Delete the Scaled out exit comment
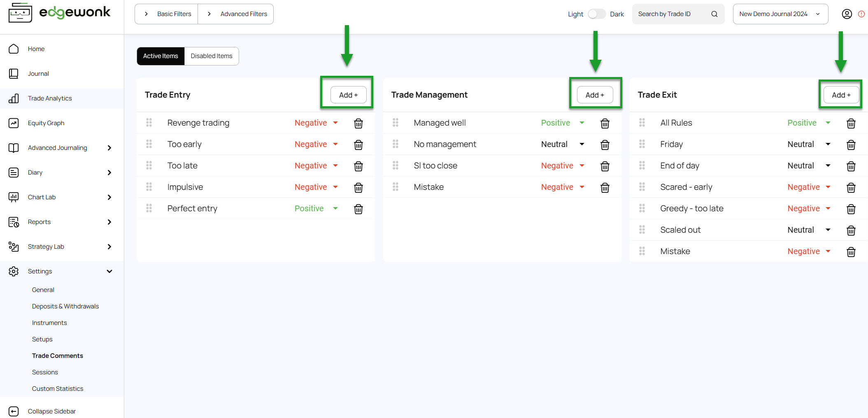This screenshot has width=868, height=418. 851,230
